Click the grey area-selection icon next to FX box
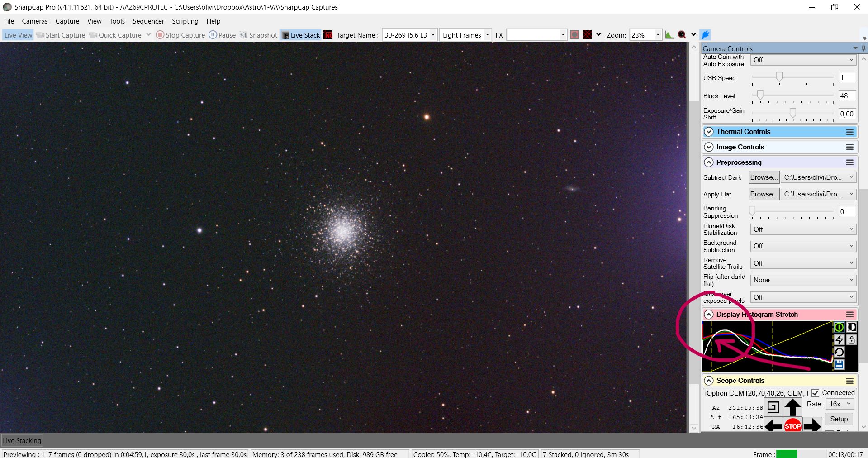 coord(574,35)
